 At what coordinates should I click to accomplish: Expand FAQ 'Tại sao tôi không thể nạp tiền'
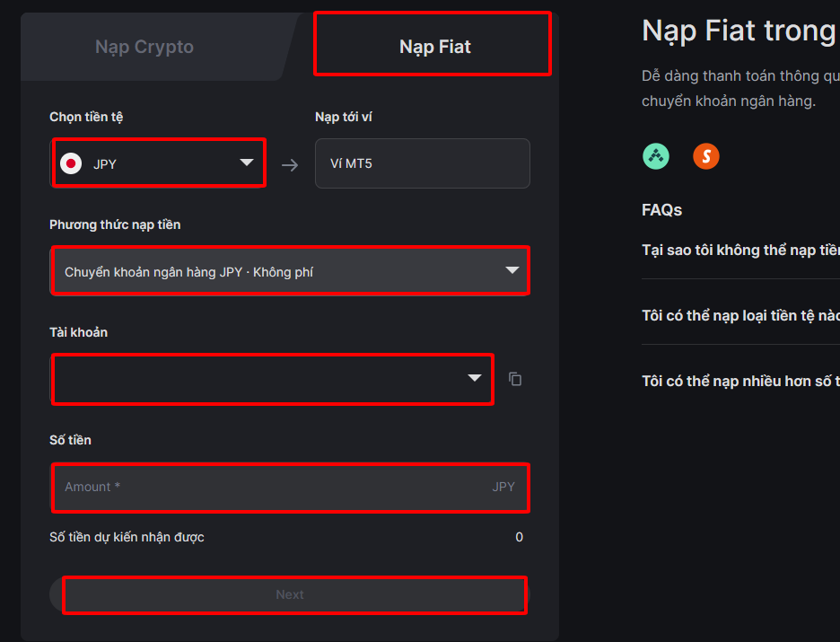741,251
